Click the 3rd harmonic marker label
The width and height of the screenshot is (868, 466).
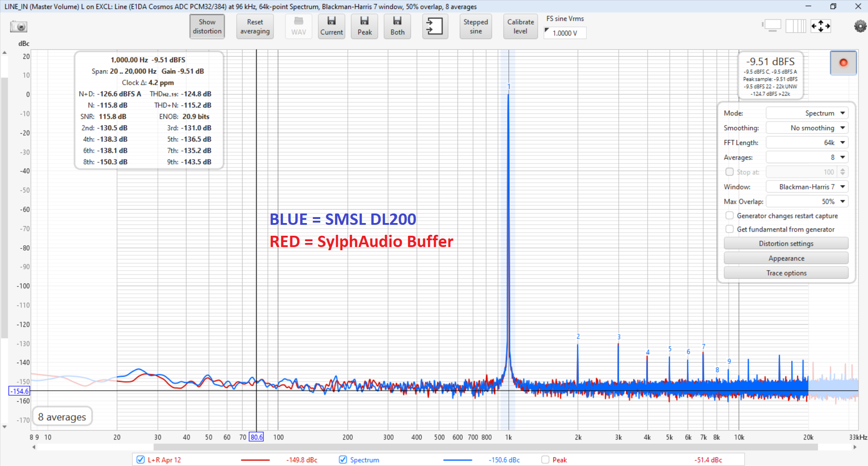point(619,337)
